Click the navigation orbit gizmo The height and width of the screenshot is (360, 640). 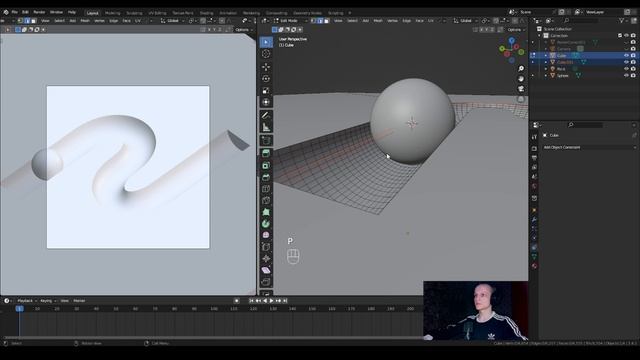tap(511, 50)
